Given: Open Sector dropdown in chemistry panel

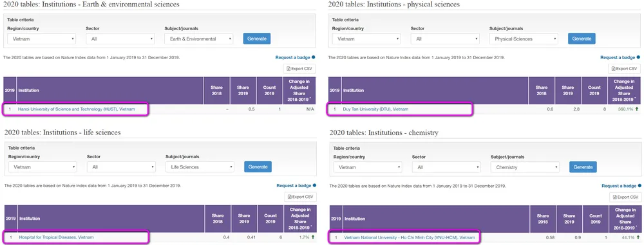Looking at the screenshot, I should [x=446, y=167].
